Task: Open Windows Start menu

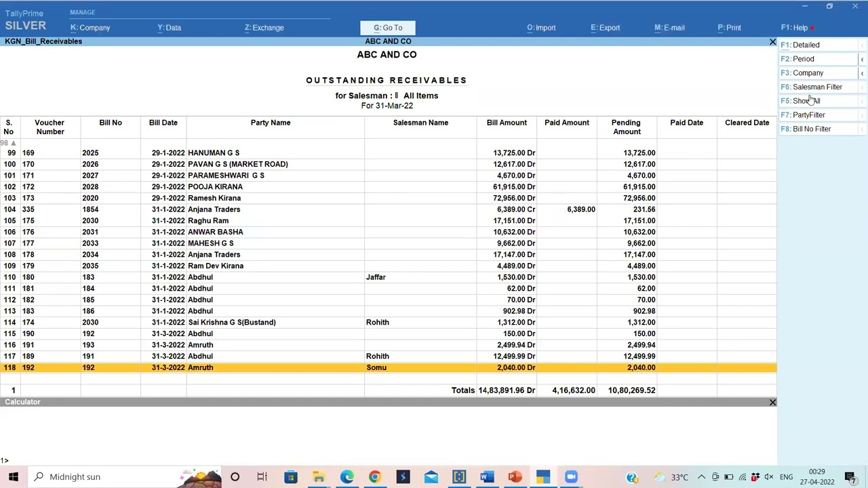Action: coord(13,476)
